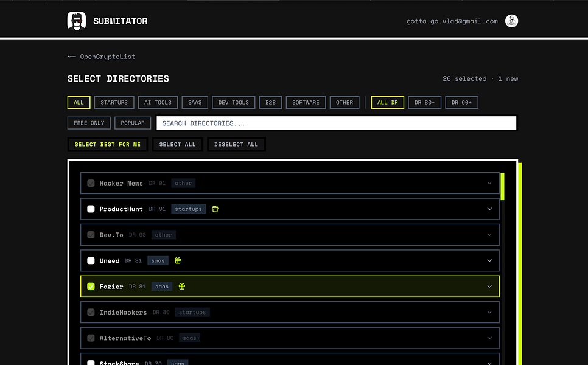Viewport: 588px width, 365px height.
Task: Click the gotta.go.vlad@gmail.com account email
Action: point(452,21)
